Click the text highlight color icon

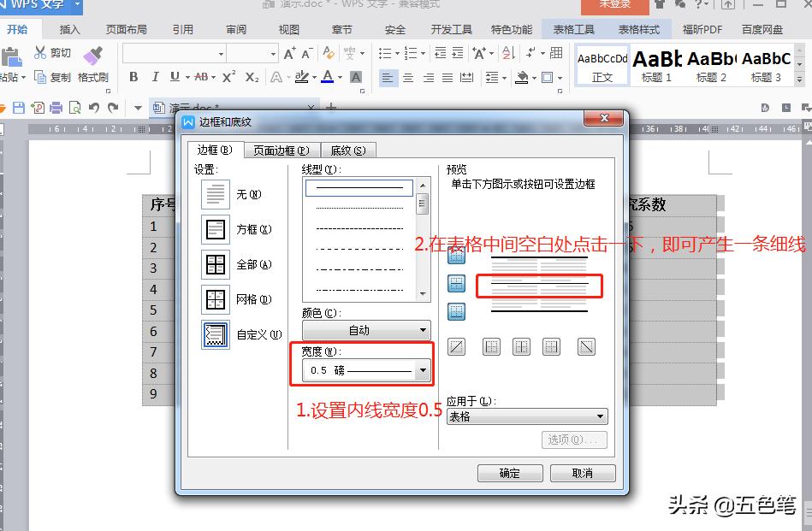[303, 78]
